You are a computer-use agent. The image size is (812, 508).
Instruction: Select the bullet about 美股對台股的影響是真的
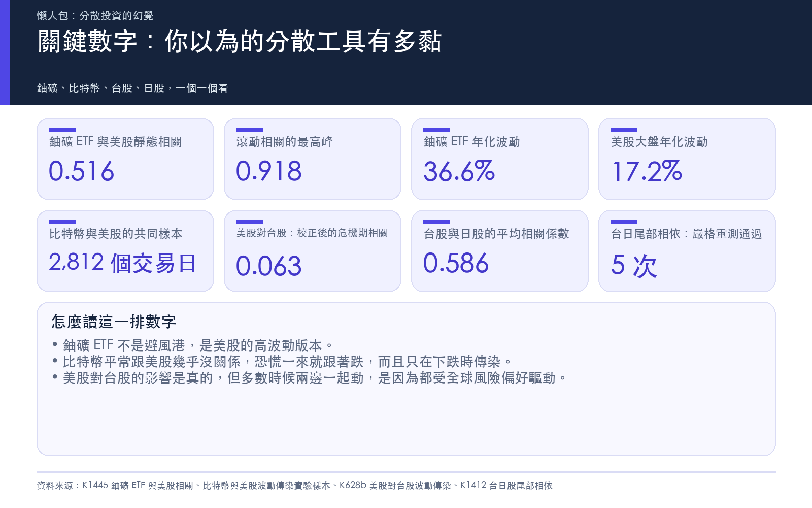310,378
